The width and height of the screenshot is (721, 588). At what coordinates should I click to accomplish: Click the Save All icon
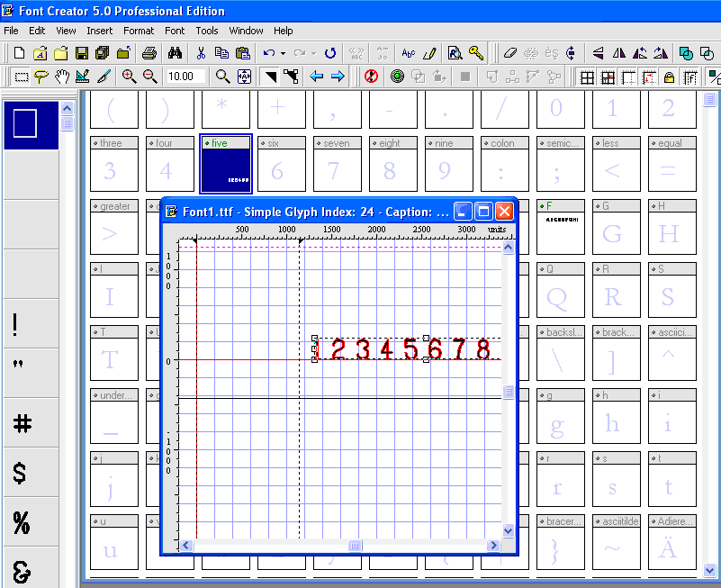(x=102, y=53)
